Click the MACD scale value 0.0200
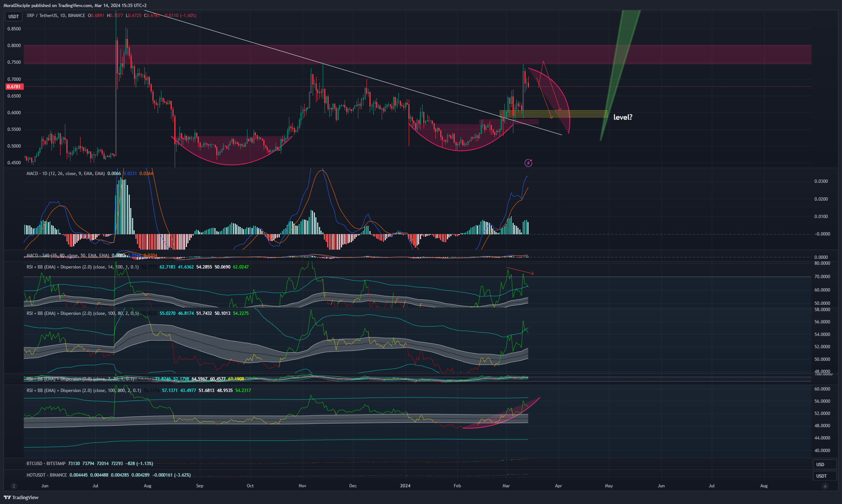Screen dimensions: 842x504 821,199
